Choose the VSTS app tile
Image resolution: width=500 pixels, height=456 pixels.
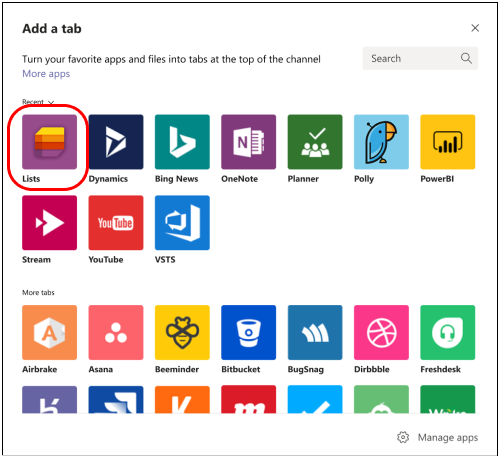pos(182,223)
